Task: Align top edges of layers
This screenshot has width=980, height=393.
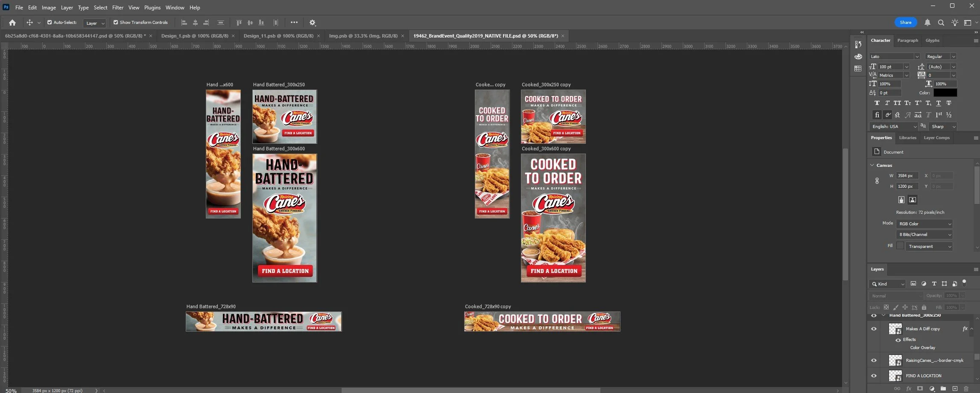Action: (x=239, y=23)
